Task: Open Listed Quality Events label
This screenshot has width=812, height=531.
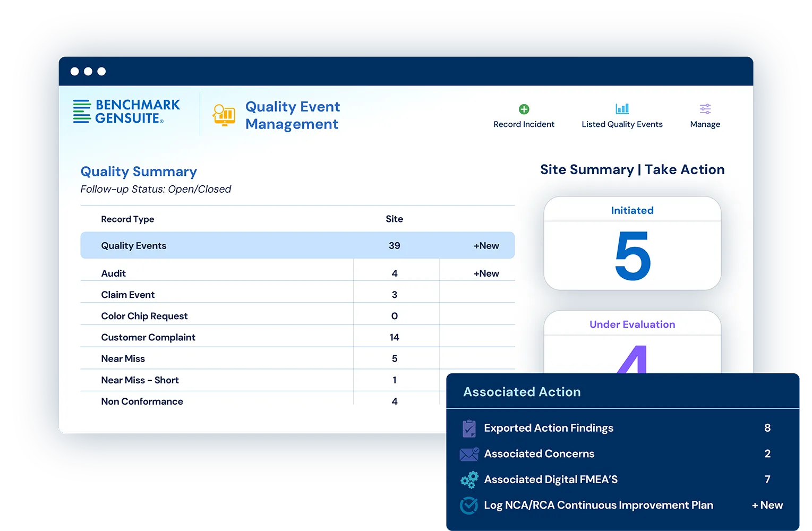Action: point(622,124)
